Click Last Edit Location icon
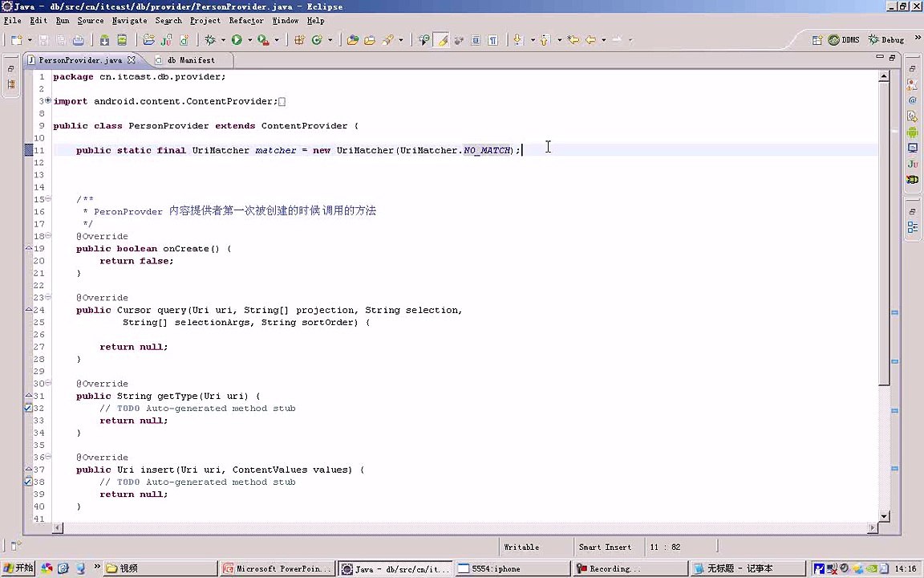 pos(573,39)
